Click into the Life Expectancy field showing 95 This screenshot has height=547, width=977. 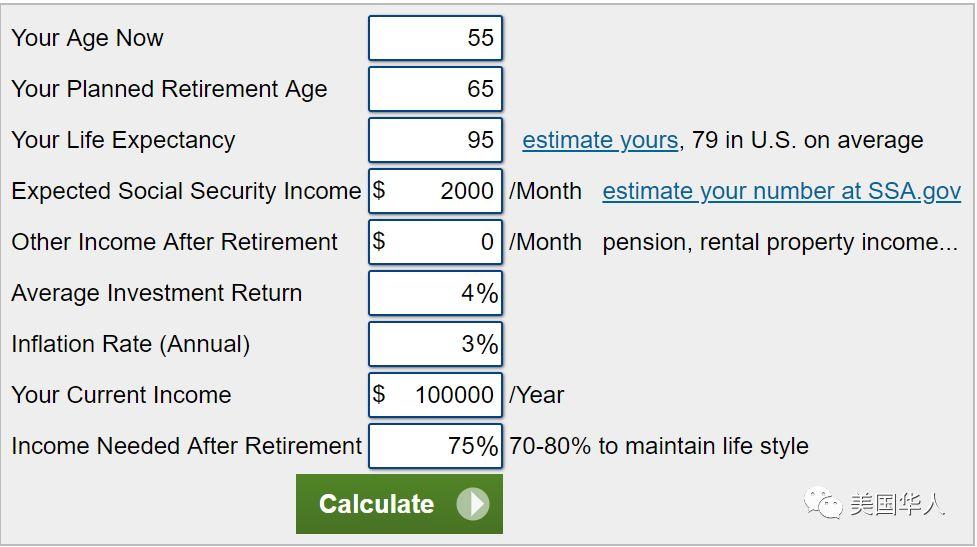pos(435,140)
